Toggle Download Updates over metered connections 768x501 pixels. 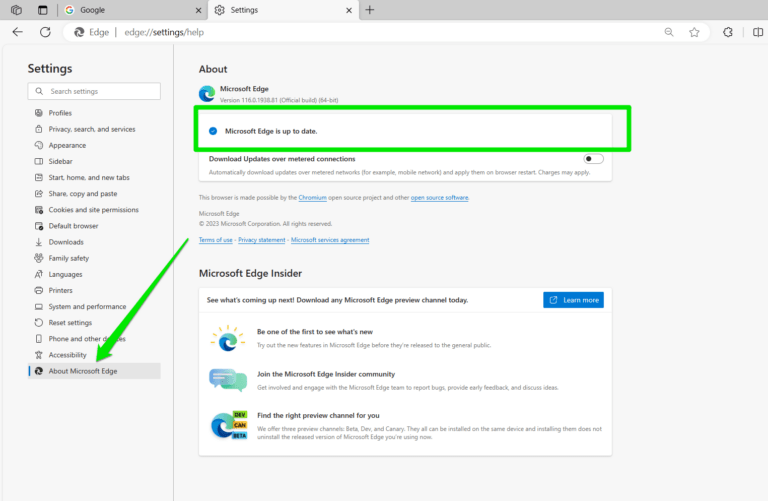pyautogui.click(x=593, y=159)
